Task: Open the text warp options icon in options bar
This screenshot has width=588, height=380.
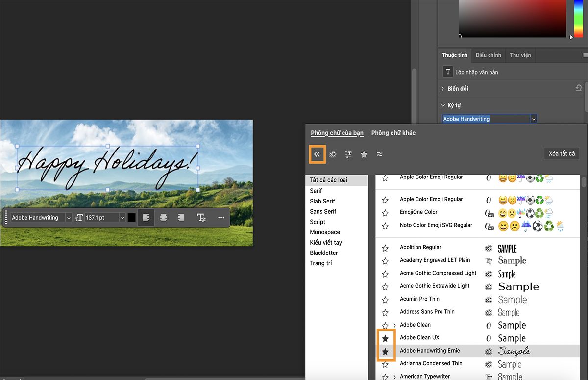Action: (201, 217)
